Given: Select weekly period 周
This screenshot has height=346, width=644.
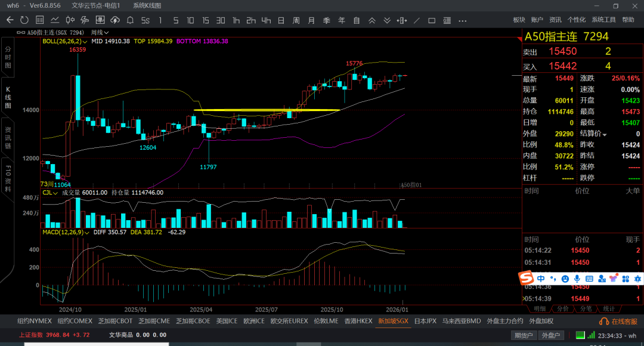Looking at the screenshot, I should tap(296, 20).
